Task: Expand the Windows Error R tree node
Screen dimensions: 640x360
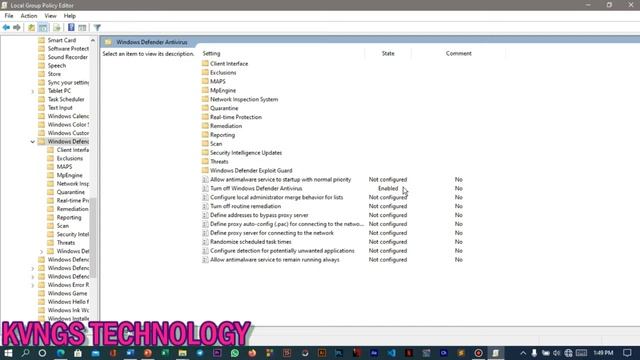Action: click(x=33, y=285)
